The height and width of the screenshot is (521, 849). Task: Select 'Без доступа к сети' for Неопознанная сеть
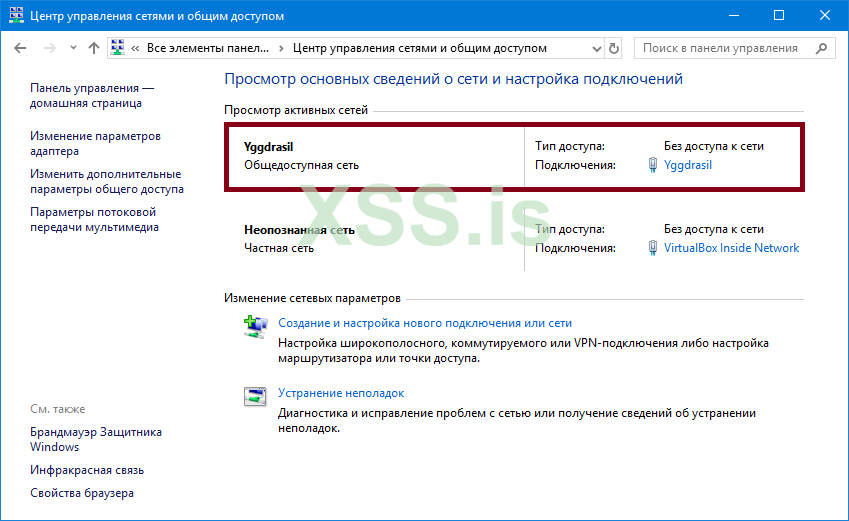click(714, 229)
